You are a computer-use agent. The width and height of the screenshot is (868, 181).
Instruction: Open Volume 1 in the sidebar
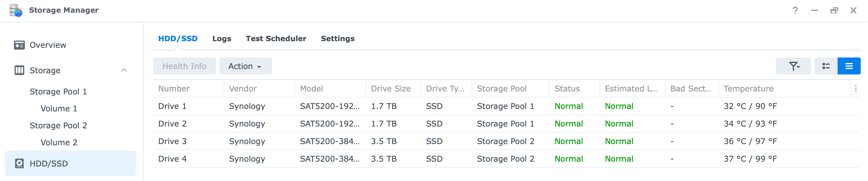59,109
